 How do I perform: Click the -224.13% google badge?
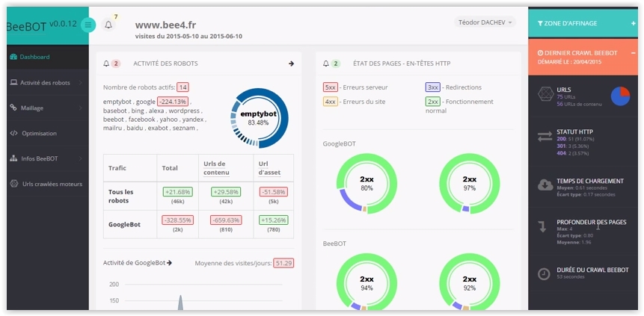[173, 102]
